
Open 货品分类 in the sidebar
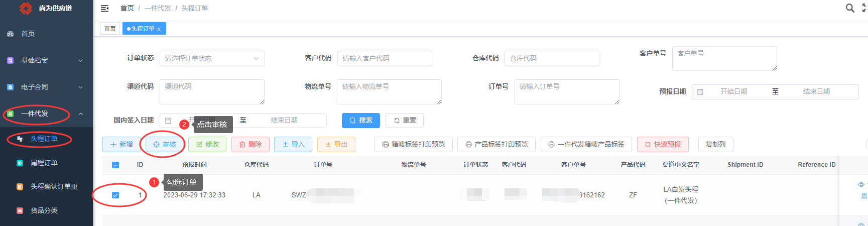point(44,210)
